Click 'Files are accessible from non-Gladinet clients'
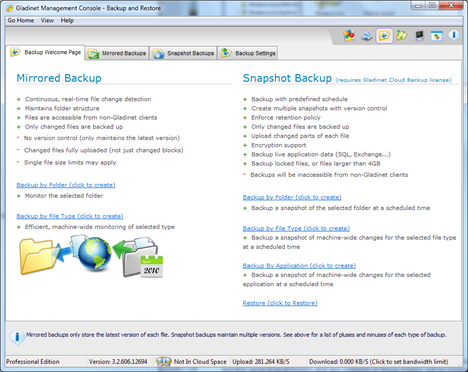Screen dimensions: 468x372 tap(91, 117)
